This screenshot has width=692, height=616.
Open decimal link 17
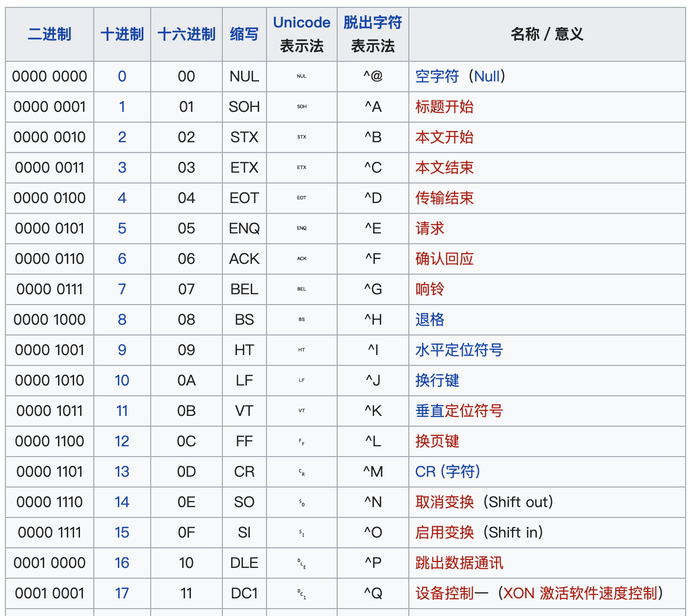point(122,593)
